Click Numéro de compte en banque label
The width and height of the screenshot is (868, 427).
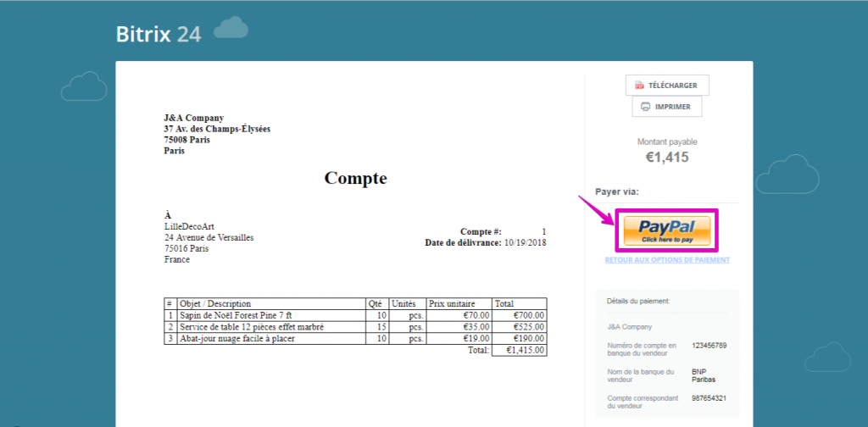pos(643,350)
